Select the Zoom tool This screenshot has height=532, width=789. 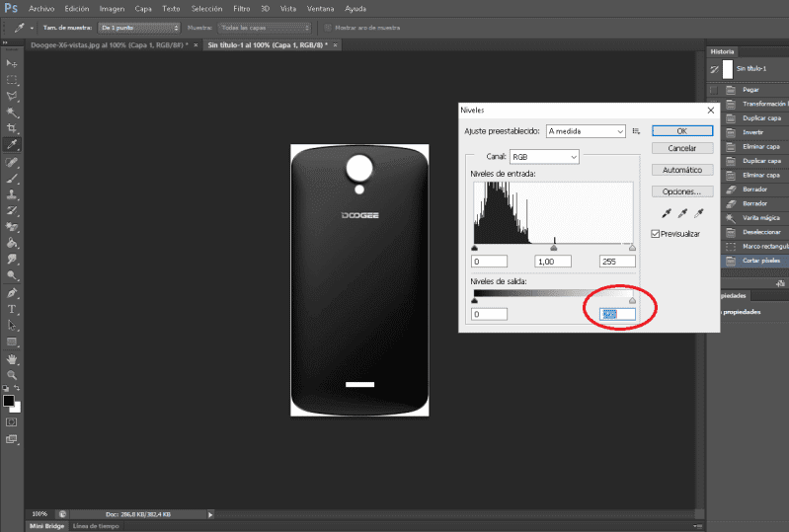pos(12,375)
